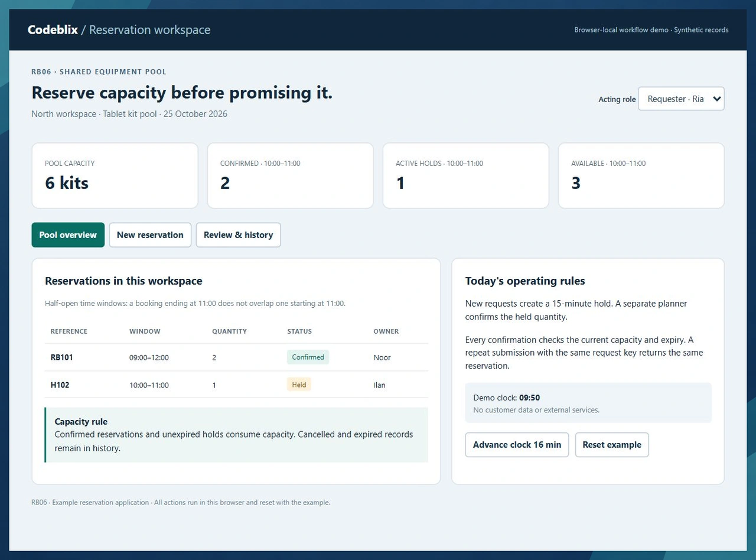The image size is (756, 560).
Task: Click the quantity 2 in RB101 row
Action: [214, 357]
